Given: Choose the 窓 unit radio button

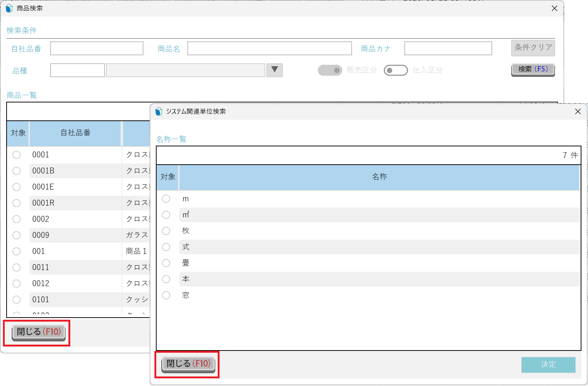Looking at the screenshot, I should point(166,295).
